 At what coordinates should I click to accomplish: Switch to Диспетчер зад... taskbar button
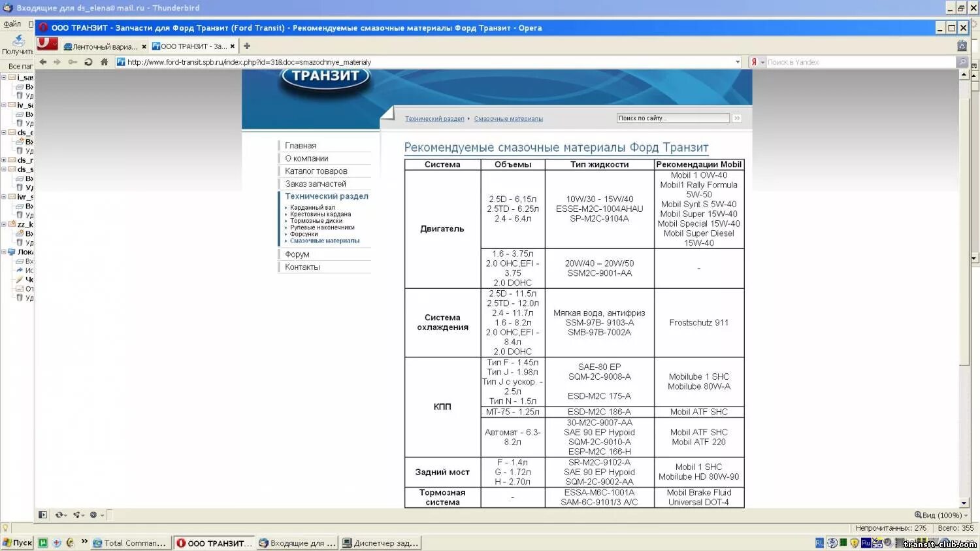(380, 543)
